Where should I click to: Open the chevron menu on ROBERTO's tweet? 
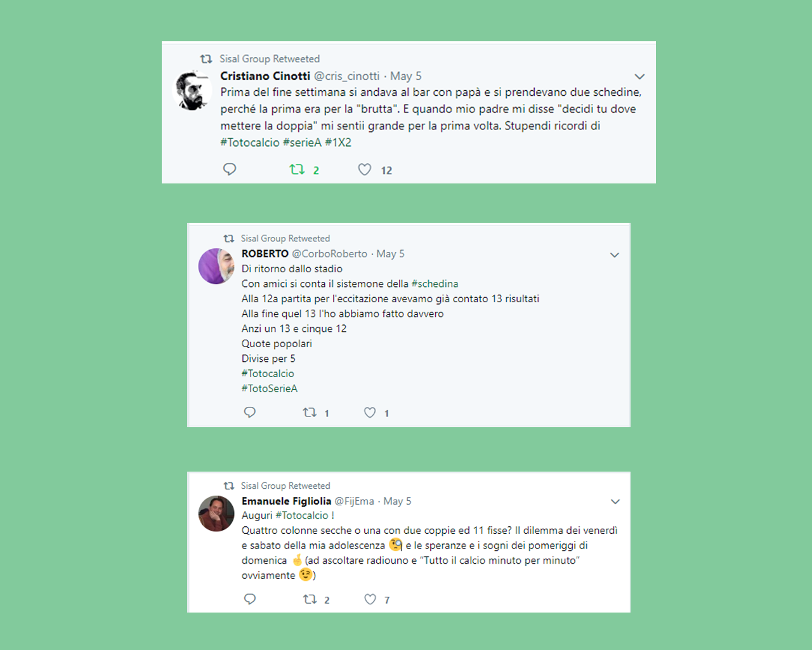pyautogui.click(x=614, y=255)
